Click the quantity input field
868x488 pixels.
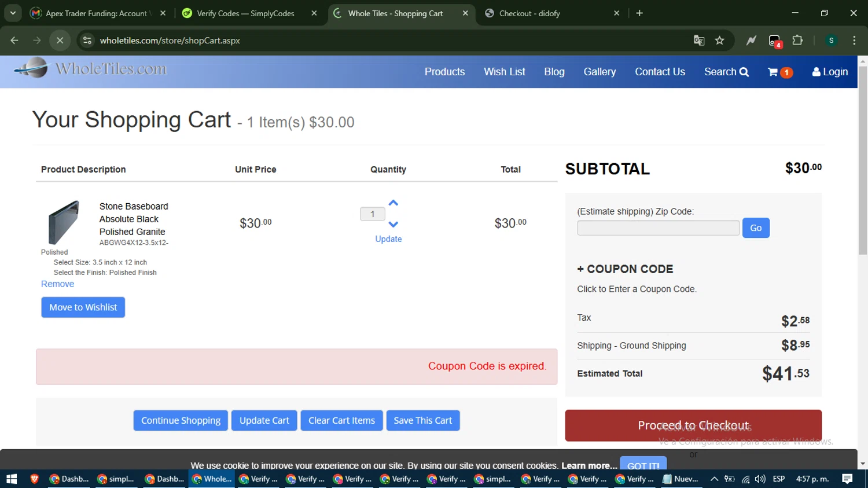373,214
